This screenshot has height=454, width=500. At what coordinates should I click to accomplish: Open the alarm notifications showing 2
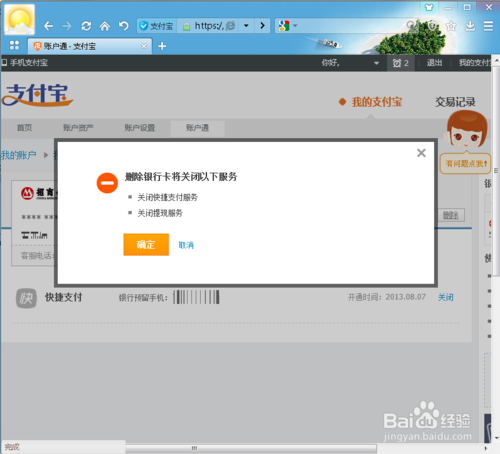[x=400, y=63]
